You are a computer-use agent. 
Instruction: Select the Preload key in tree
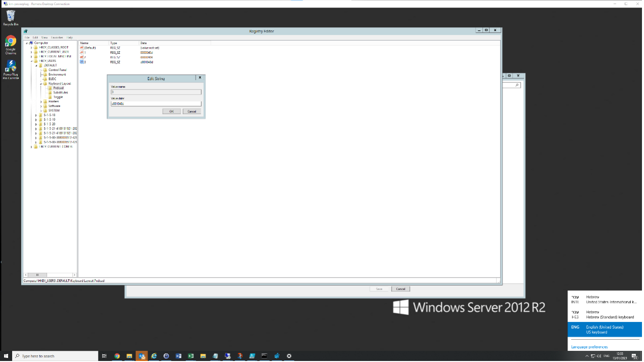pos(58,88)
